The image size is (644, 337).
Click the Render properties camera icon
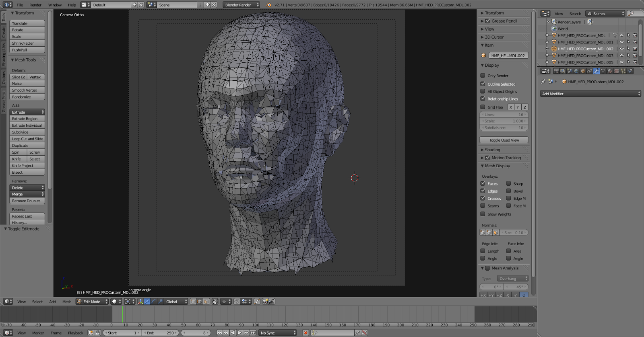(x=556, y=71)
